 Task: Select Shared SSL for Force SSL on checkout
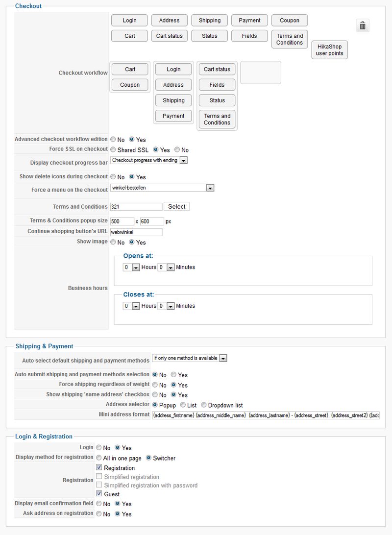pyautogui.click(x=113, y=150)
